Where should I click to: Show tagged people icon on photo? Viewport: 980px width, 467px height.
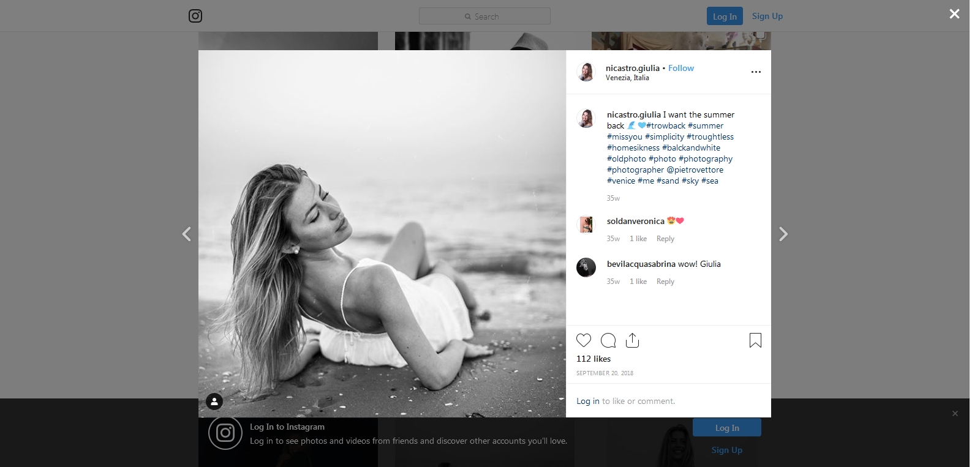(x=214, y=402)
